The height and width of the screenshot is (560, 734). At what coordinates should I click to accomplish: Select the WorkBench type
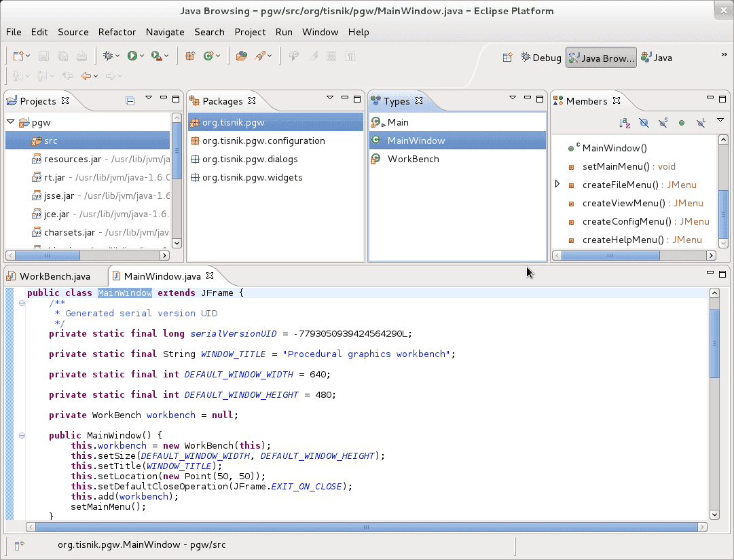(x=458, y=159)
